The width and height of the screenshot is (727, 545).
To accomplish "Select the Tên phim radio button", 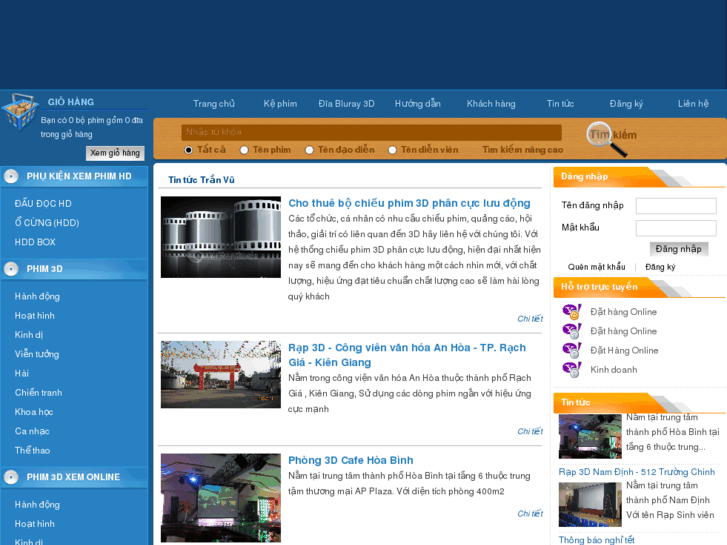I will (x=244, y=150).
